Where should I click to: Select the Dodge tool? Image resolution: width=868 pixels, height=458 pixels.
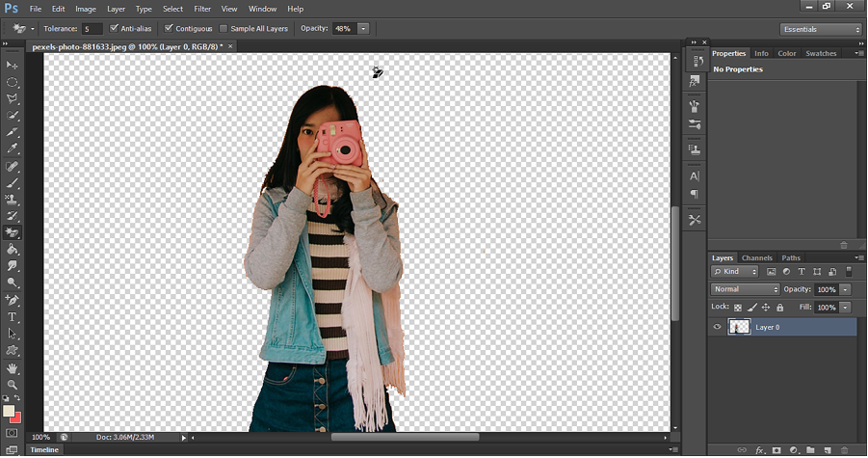pyautogui.click(x=12, y=283)
